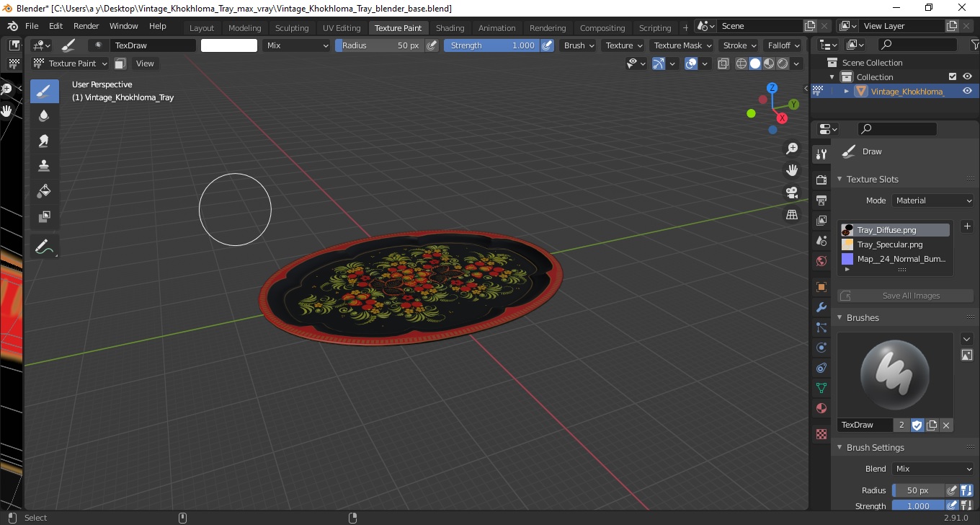Image resolution: width=980 pixels, height=525 pixels.
Task: Select the Soften tool
Action: point(45,116)
